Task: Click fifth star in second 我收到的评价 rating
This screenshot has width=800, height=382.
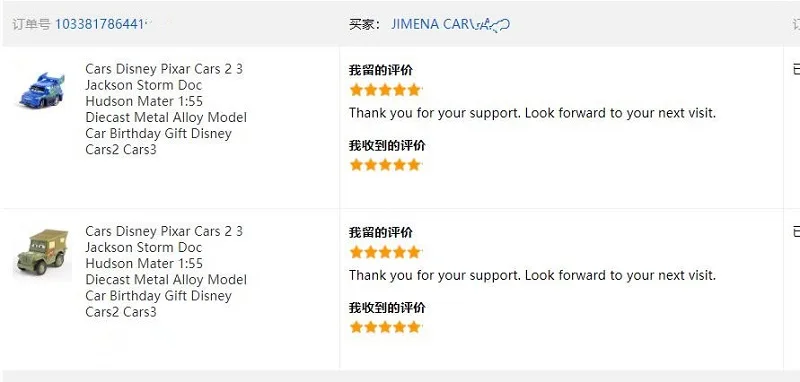Action: point(414,327)
